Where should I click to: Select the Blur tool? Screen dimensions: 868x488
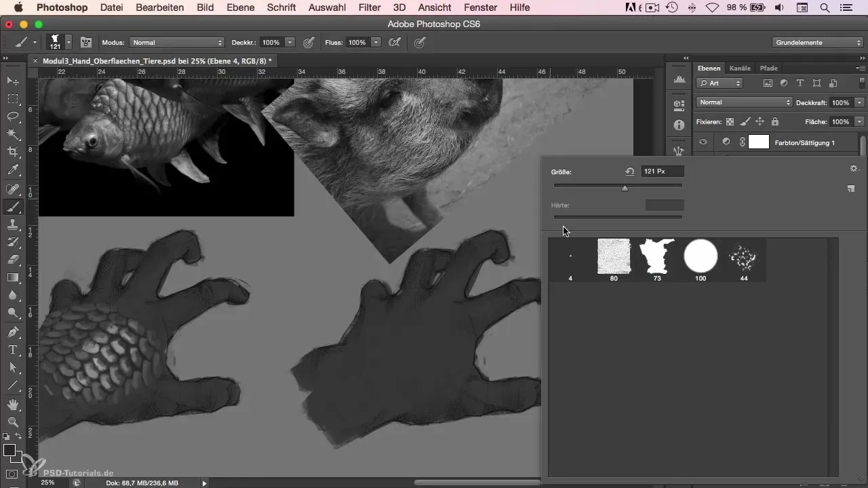pos(13,295)
